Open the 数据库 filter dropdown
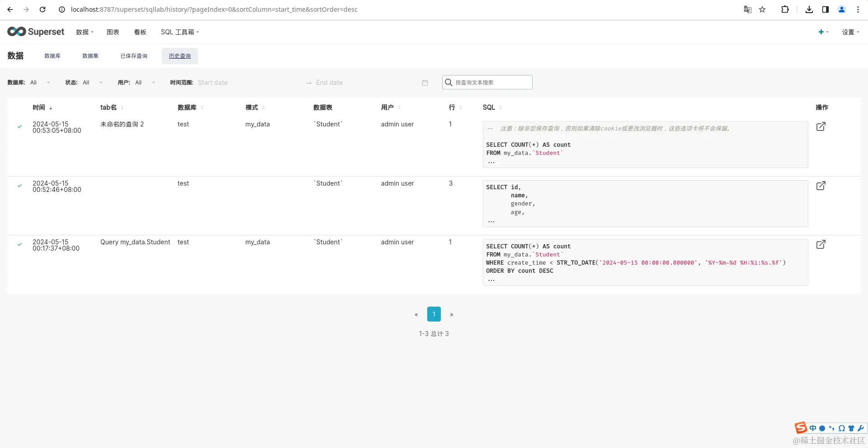Screen dimensions: 868x448 (40, 83)
